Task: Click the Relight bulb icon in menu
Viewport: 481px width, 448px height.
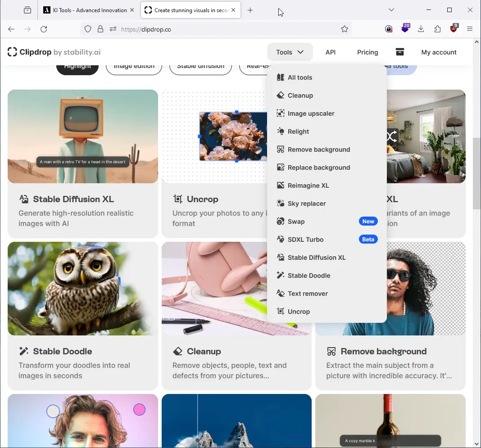Action: 281,131
